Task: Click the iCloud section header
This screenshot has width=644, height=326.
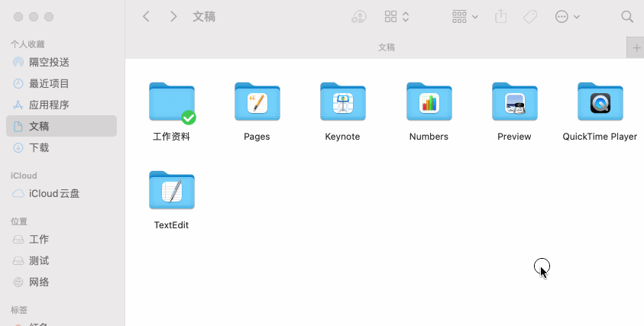Action: pyautogui.click(x=24, y=176)
